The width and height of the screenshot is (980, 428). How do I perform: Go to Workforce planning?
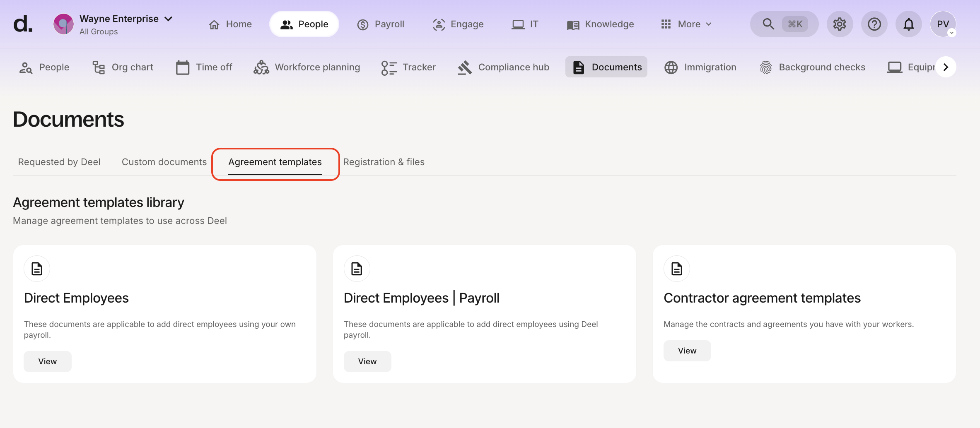[x=307, y=67]
